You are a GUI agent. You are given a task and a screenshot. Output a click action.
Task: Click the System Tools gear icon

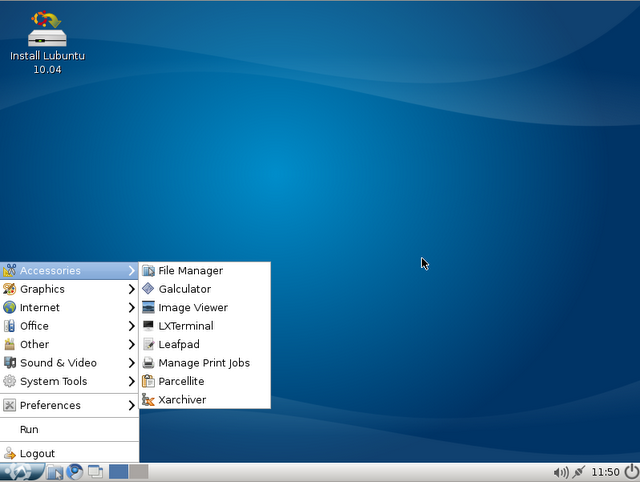pos(9,381)
